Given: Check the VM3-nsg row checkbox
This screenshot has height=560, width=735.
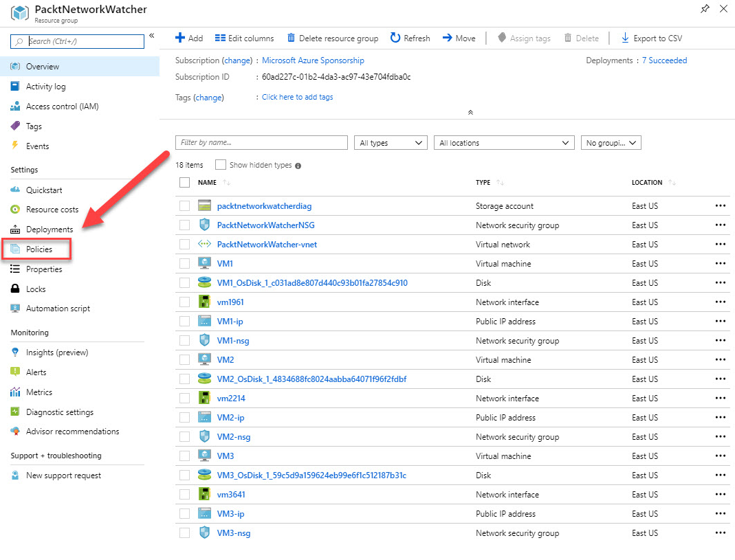Looking at the screenshot, I should [x=185, y=533].
